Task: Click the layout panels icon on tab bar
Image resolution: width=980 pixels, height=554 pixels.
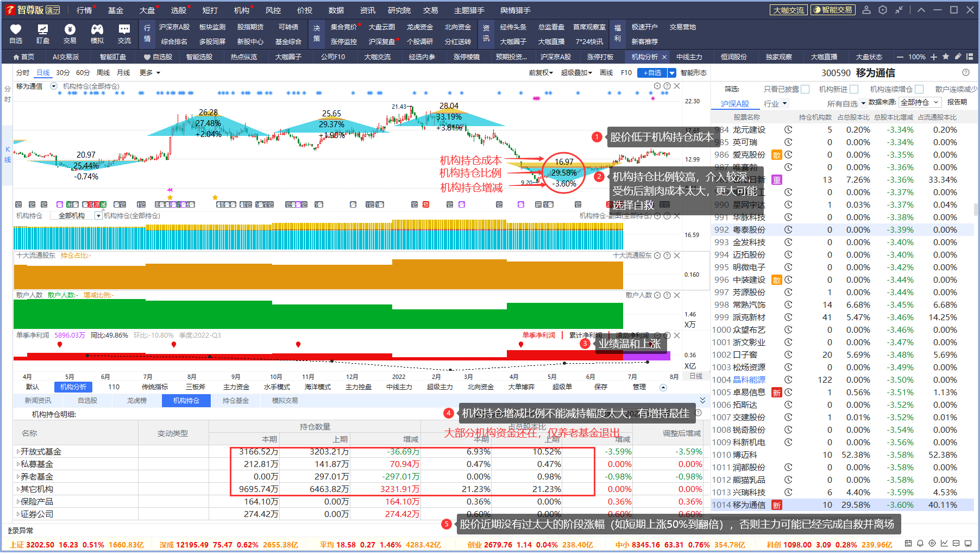Action: [x=970, y=57]
